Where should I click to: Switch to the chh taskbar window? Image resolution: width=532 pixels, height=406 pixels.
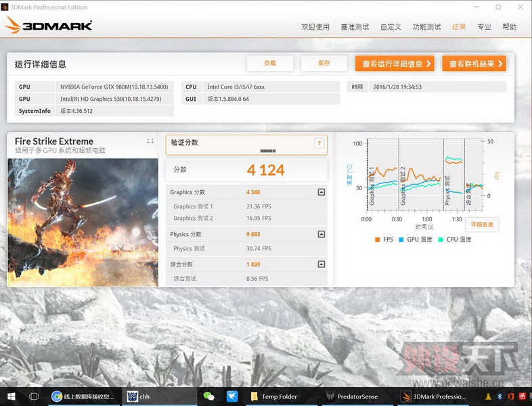coord(159,397)
